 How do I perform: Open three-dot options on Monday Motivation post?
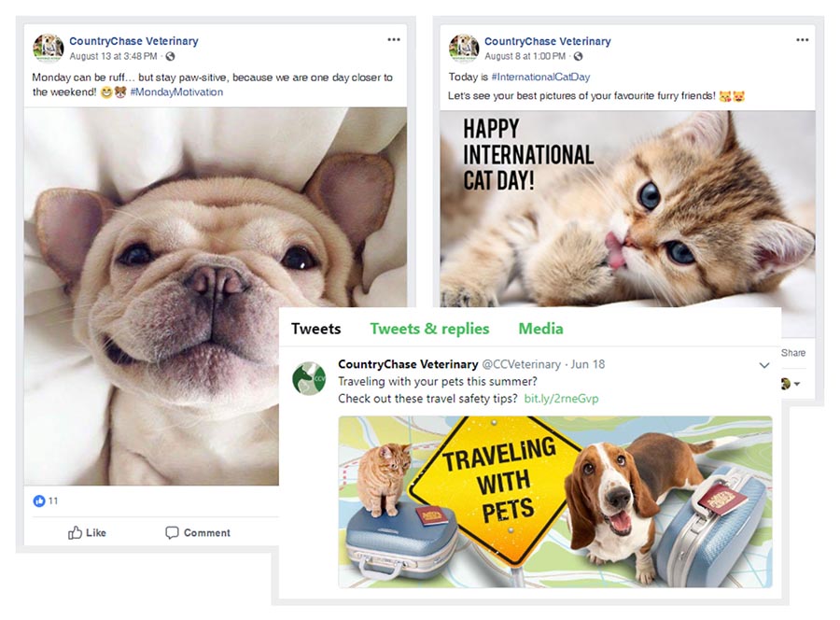pos(394,40)
